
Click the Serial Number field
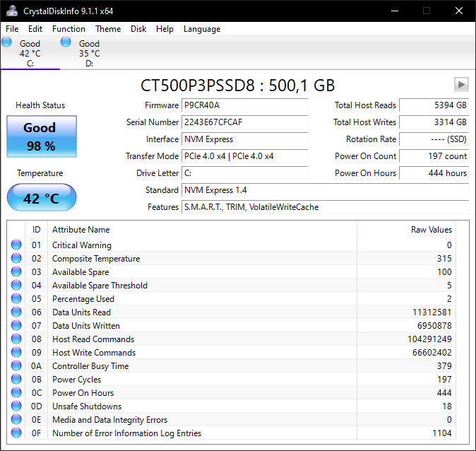pyautogui.click(x=244, y=122)
